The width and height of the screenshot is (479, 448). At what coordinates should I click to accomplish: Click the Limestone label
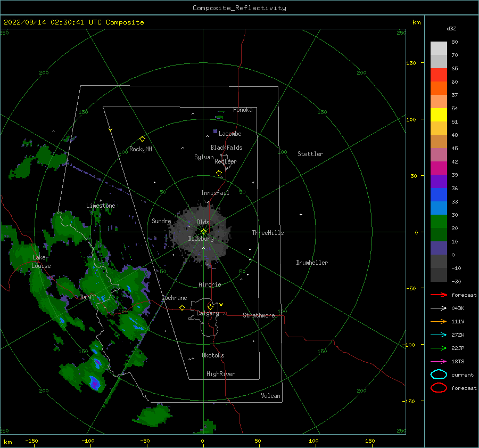(101, 206)
